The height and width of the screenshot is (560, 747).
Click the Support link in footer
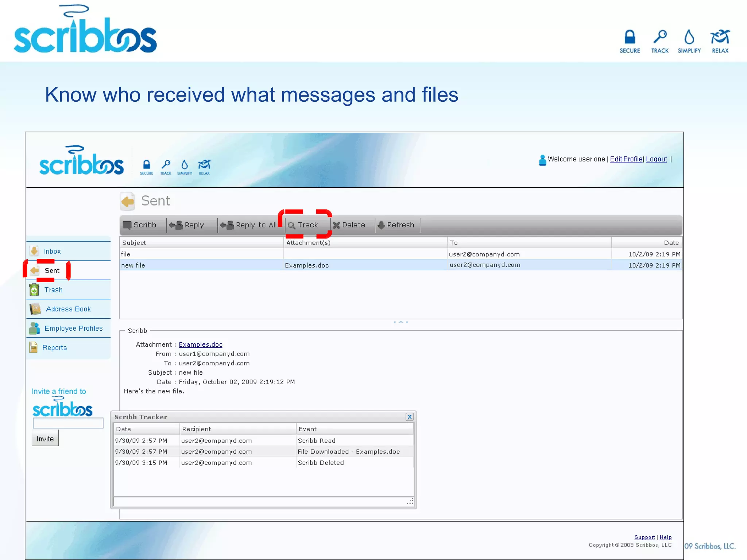[645, 537]
